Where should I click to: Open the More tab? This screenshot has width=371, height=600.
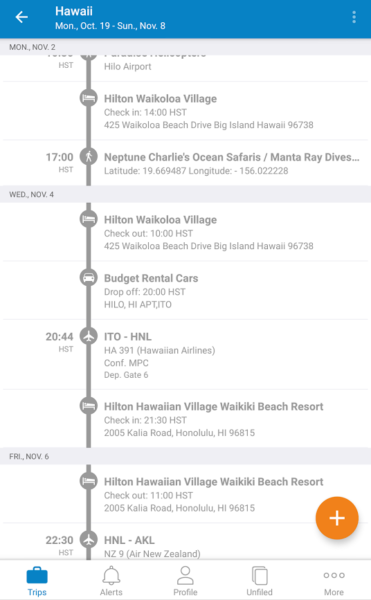coord(334,580)
